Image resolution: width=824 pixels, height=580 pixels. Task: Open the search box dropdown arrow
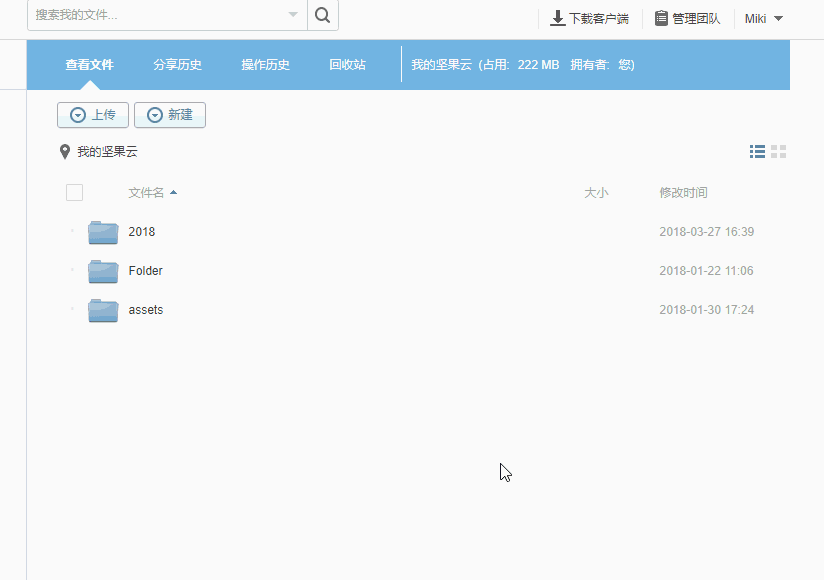click(293, 15)
